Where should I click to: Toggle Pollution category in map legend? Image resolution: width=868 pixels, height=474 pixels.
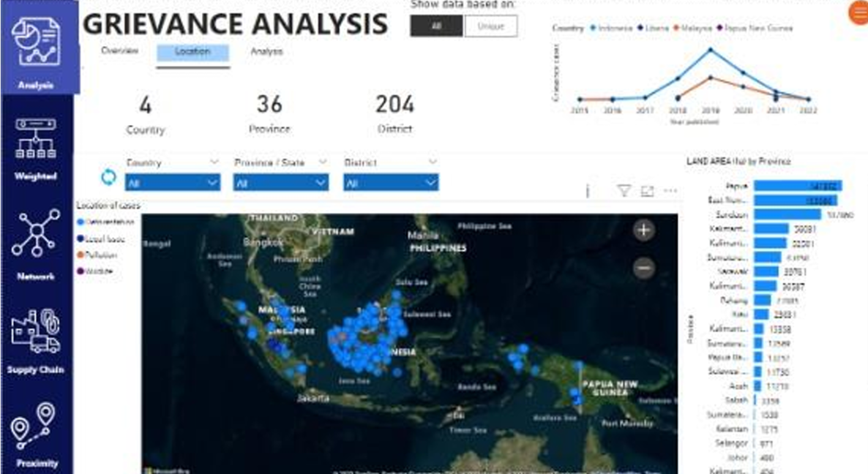[97, 255]
